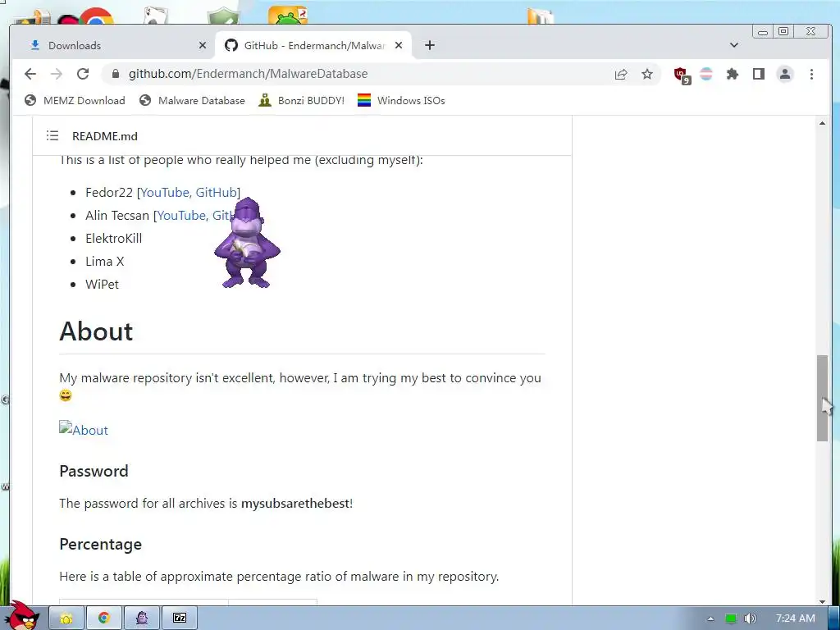The width and height of the screenshot is (840, 630).
Task: Open 7-Zip from the taskbar
Action: click(x=179, y=619)
